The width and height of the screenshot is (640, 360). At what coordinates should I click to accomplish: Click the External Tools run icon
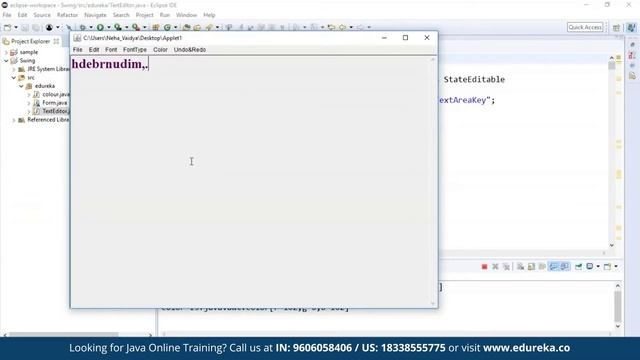(136, 27)
